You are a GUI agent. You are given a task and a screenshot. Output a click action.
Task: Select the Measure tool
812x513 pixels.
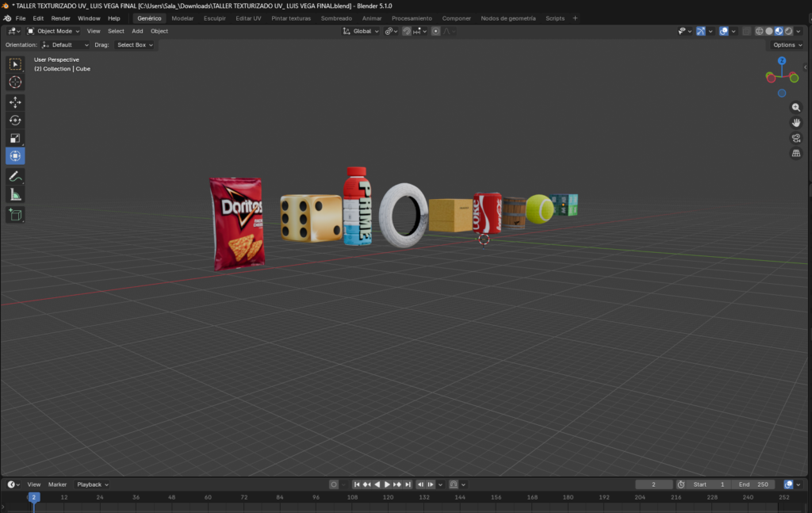15,194
